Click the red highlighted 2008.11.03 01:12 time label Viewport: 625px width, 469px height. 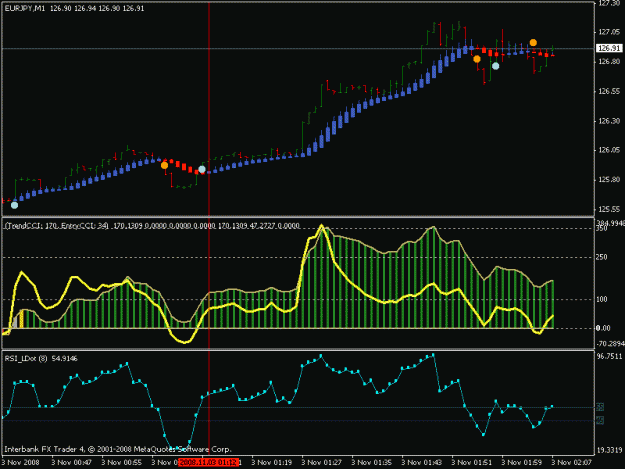208,463
